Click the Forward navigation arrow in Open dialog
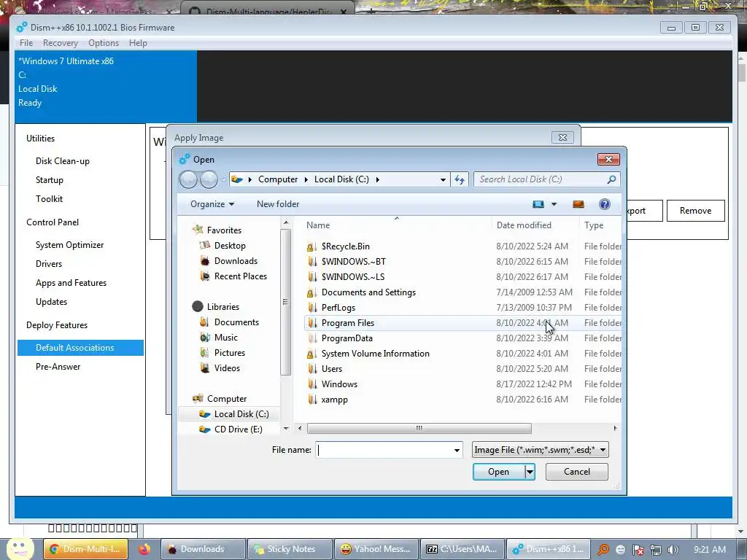Viewport: 747px width, 560px height. pyautogui.click(x=209, y=179)
